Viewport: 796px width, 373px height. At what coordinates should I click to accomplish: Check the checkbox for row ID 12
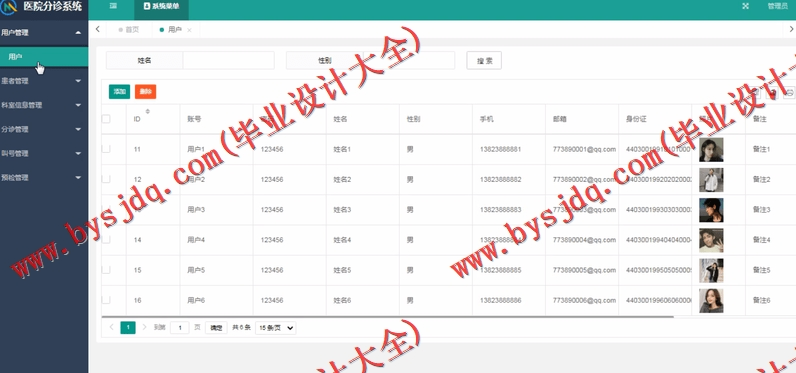[106, 179]
